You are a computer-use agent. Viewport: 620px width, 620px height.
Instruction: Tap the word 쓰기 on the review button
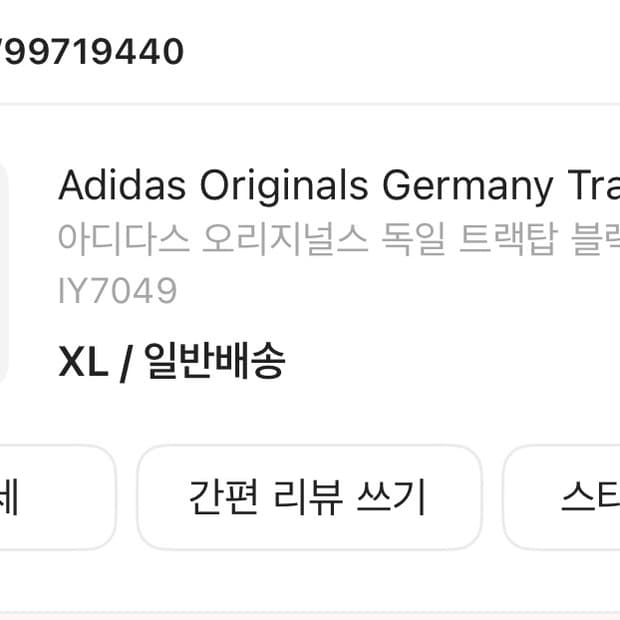coord(391,497)
